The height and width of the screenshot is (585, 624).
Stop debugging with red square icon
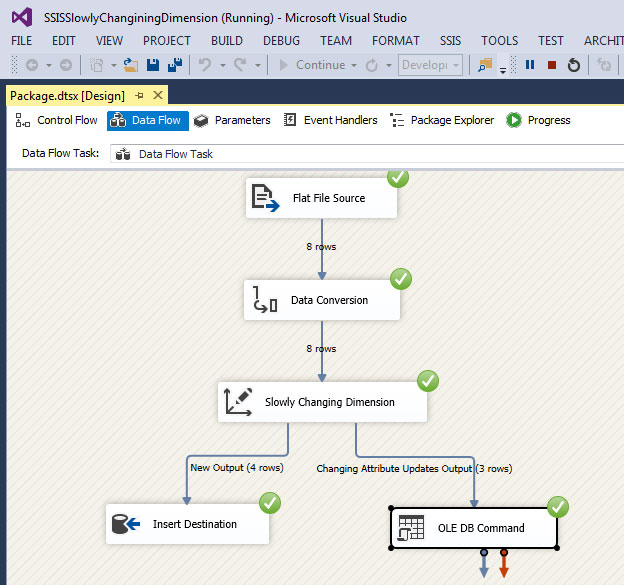click(552, 65)
